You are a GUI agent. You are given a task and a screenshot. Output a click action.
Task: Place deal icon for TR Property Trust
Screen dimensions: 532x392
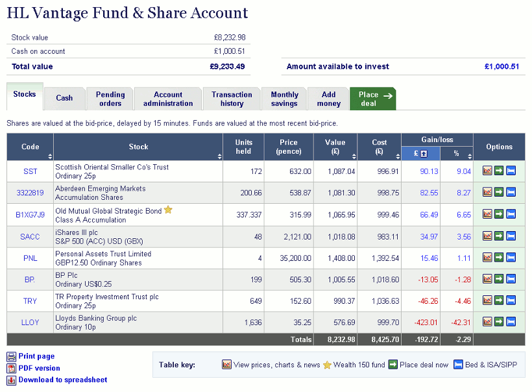click(x=499, y=300)
